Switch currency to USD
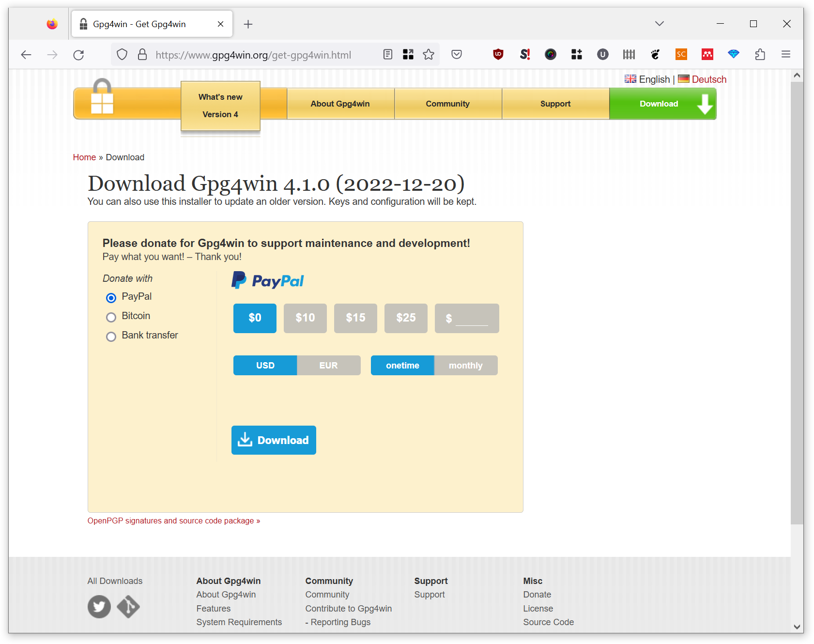 click(265, 365)
